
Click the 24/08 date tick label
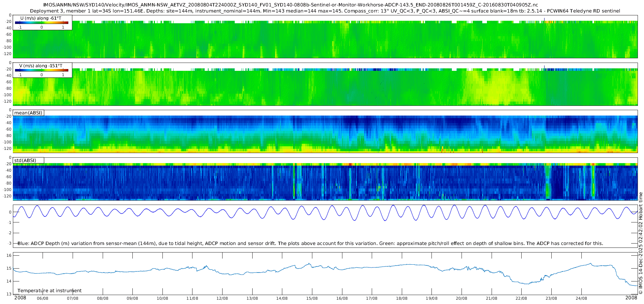(x=581, y=298)
